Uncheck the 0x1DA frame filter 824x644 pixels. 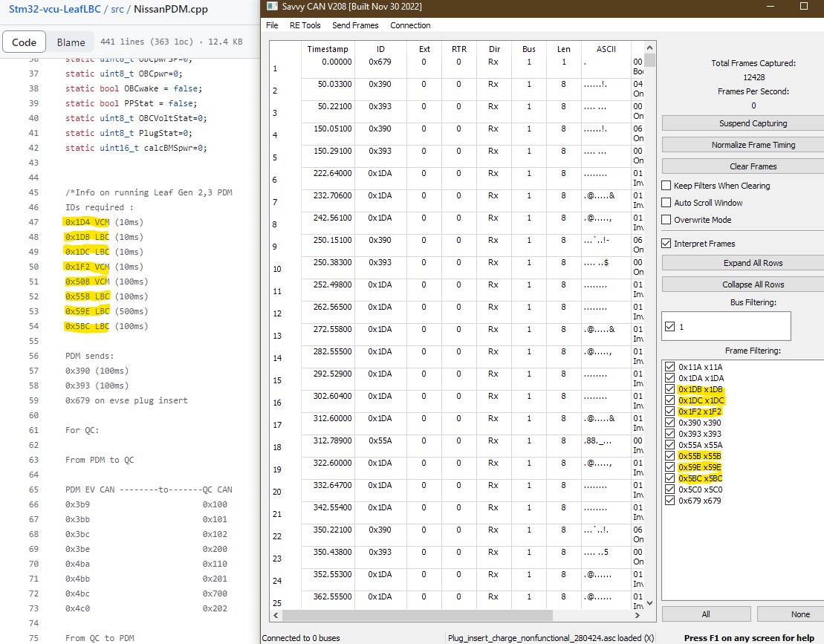coord(671,378)
